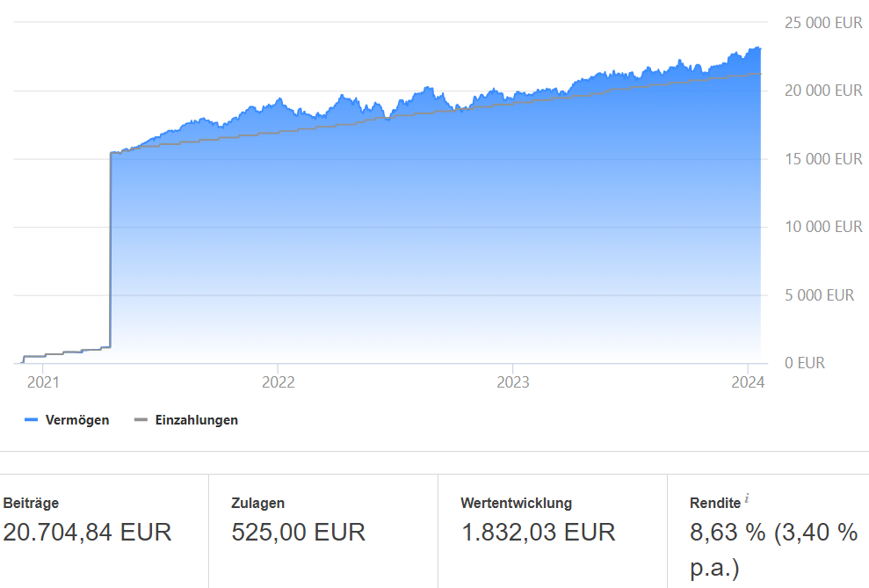The image size is (869, 588).
Task: Click the info icon beside Rendite
Action: click(748, 498)
